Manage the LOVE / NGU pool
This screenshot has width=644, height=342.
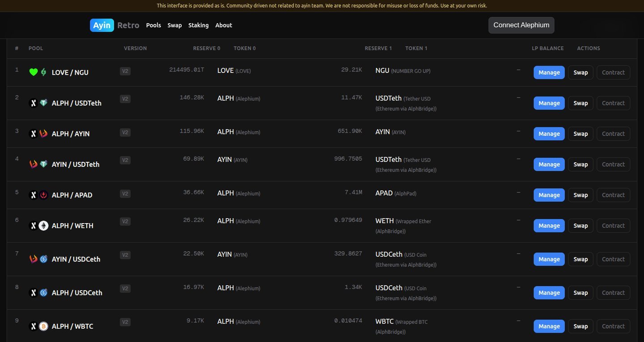549,72
